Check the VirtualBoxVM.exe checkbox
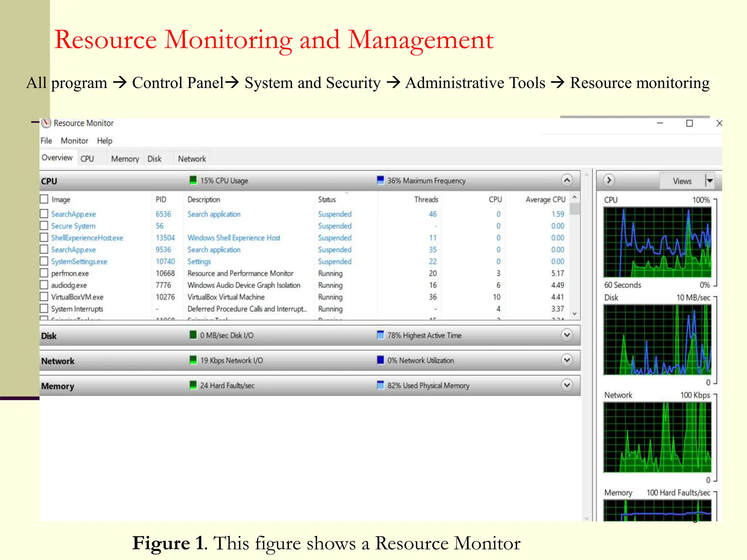 point(44,297)
